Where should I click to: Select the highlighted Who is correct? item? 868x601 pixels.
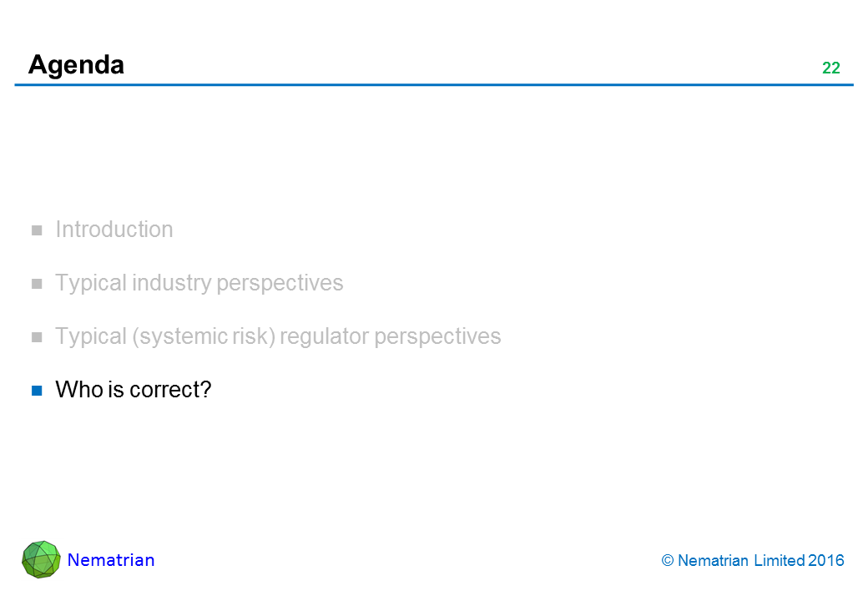(x=133, y=389)
